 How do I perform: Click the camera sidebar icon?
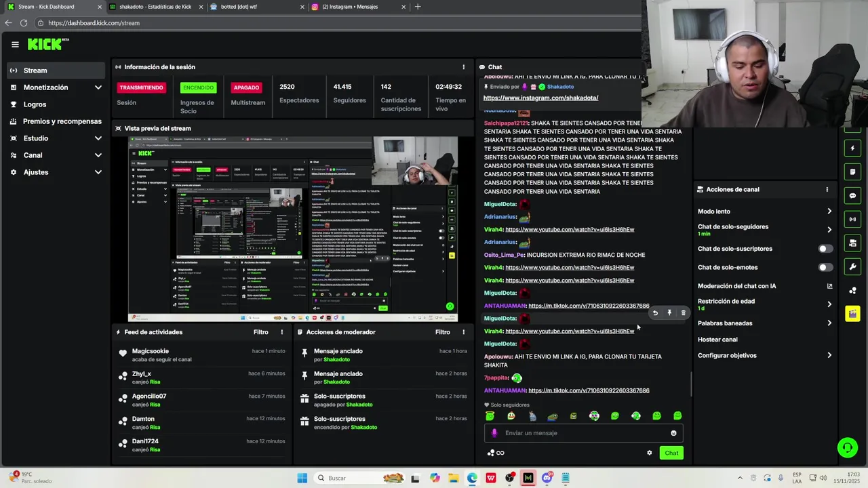852,243
